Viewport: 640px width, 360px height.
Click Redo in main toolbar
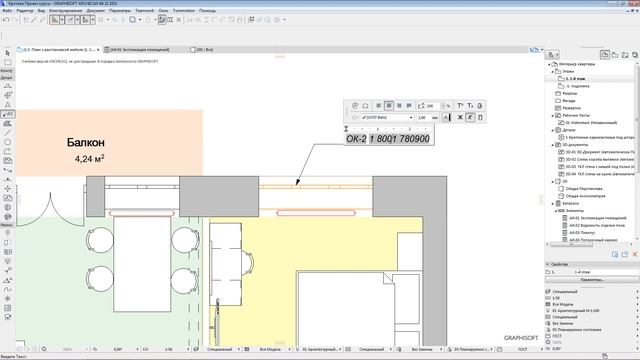[x=15, y=20]
